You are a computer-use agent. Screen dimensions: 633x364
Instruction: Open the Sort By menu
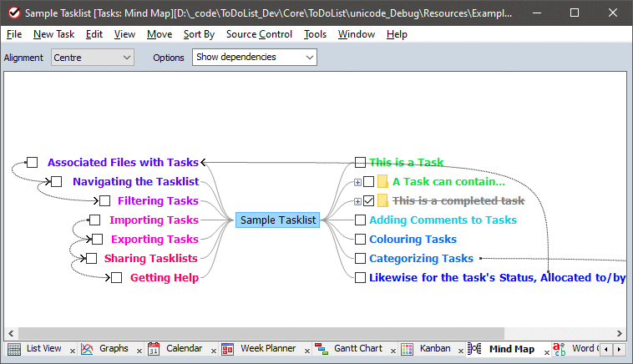[x=199, y=34]
